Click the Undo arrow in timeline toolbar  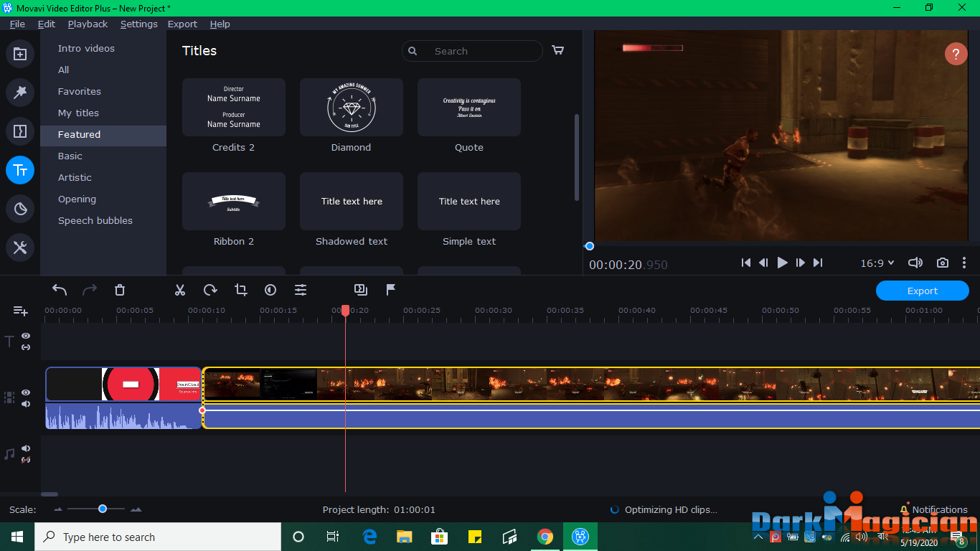pos(60,290)
